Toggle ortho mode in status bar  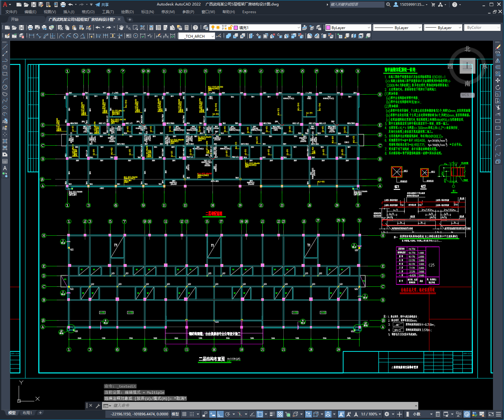coord(220,414)
